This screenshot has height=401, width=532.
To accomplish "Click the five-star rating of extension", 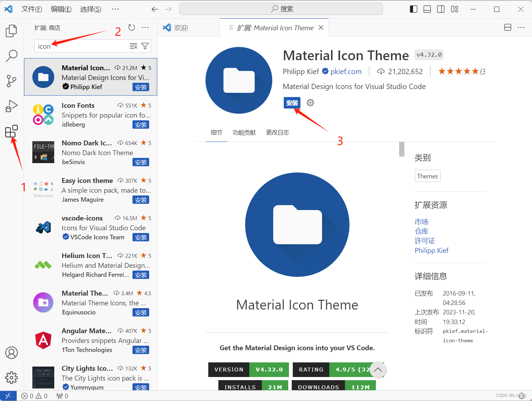I will click(458, 71).
